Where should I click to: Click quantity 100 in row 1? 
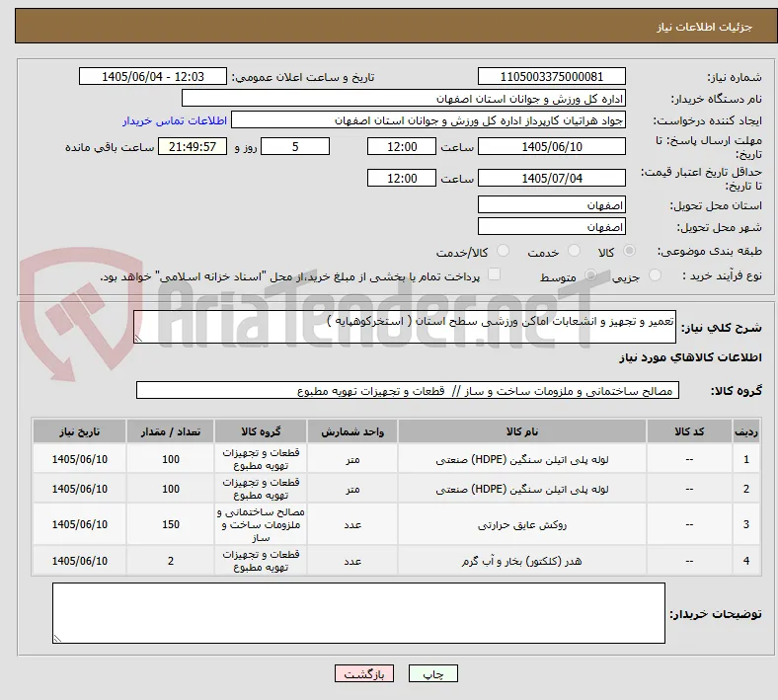(x=171, y=459)
